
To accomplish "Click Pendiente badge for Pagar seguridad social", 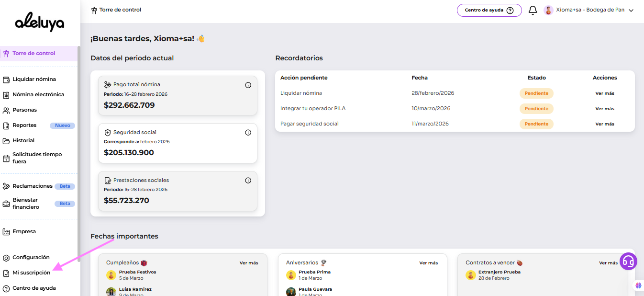I will pyautogui.click(x=536, y=124).
